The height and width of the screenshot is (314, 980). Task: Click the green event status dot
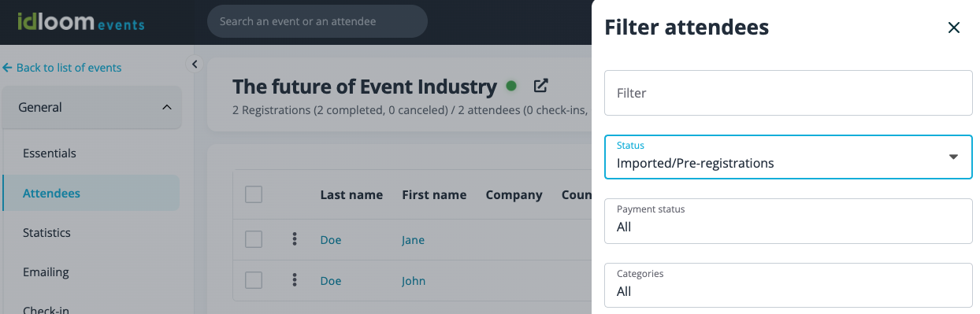[x=511, y=86]
